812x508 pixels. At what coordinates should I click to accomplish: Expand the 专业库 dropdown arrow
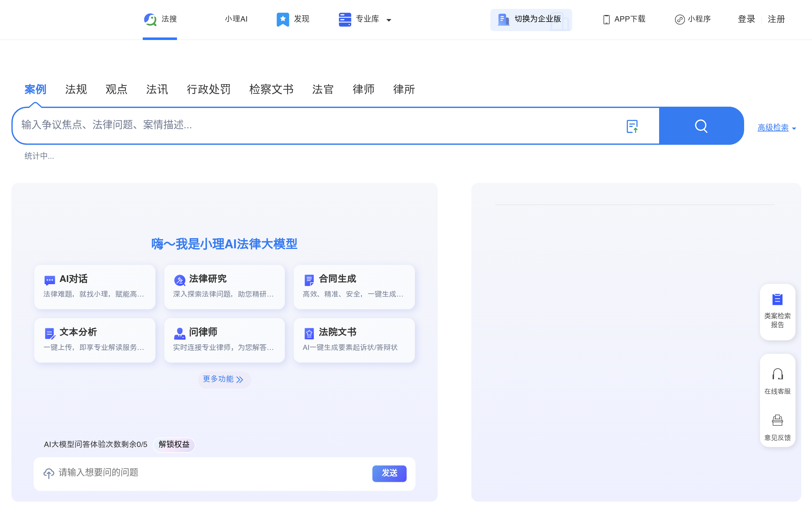click(x=389, y=20)
